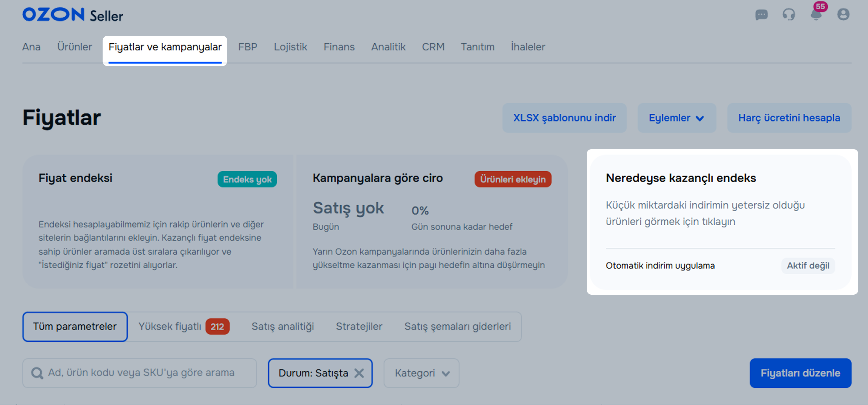Image resolution: width=868 pixels, height=405 pixels.
Task: Switch to the İhaleler tab
Action: pyautogui.click(x=528, y=47)
